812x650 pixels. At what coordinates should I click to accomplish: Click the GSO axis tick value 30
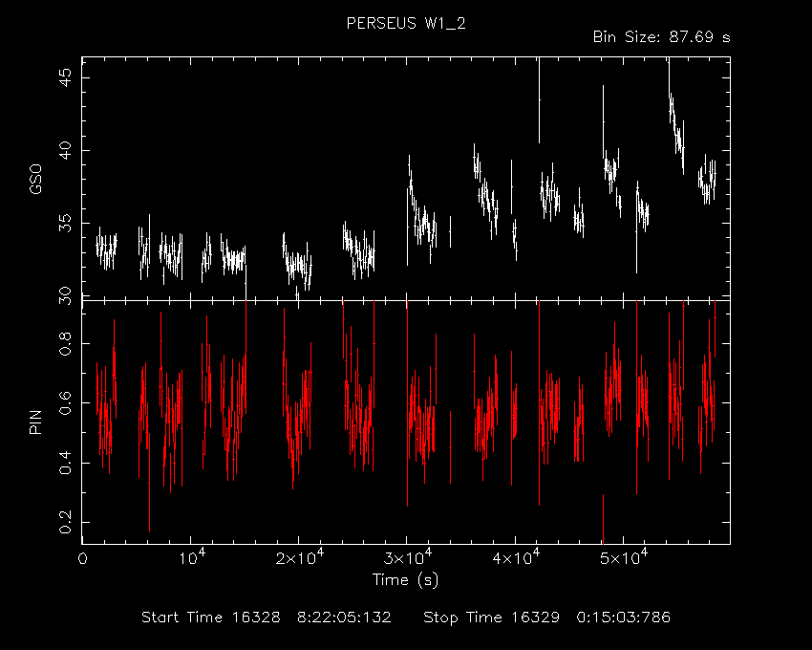[66, 296]
